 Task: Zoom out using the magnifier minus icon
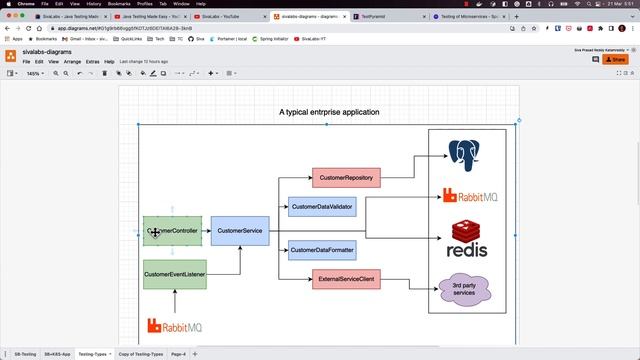point(66,73)
